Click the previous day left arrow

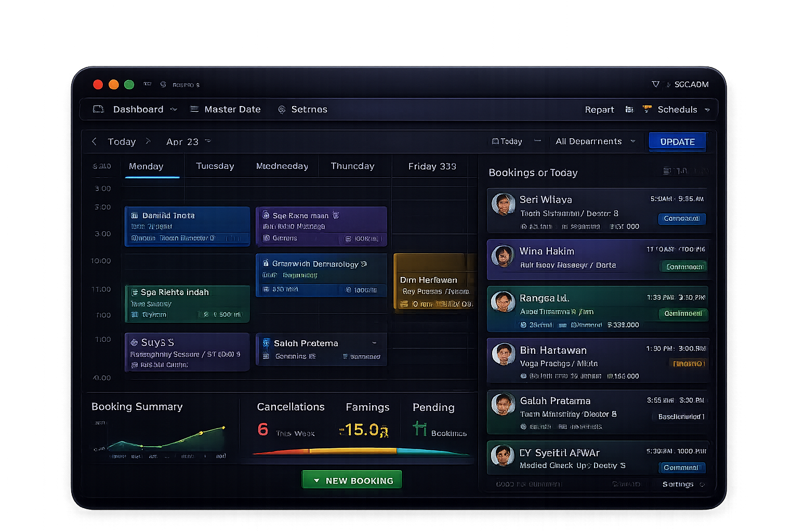pos(94,141)
